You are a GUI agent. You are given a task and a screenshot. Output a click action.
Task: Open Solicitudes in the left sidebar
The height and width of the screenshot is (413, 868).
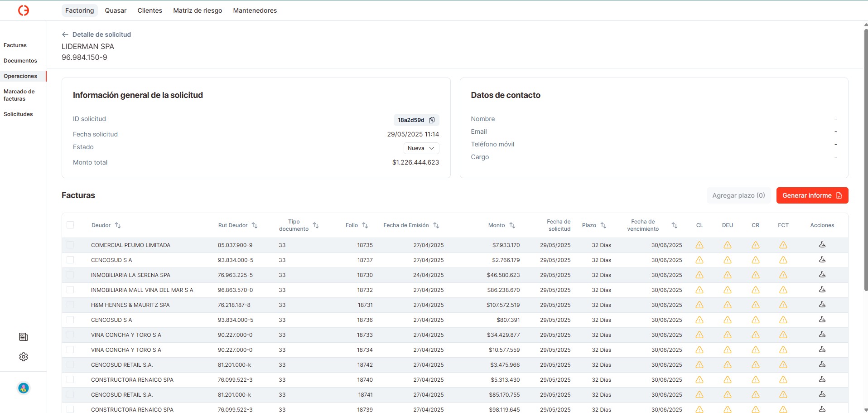tap(18, 114)
